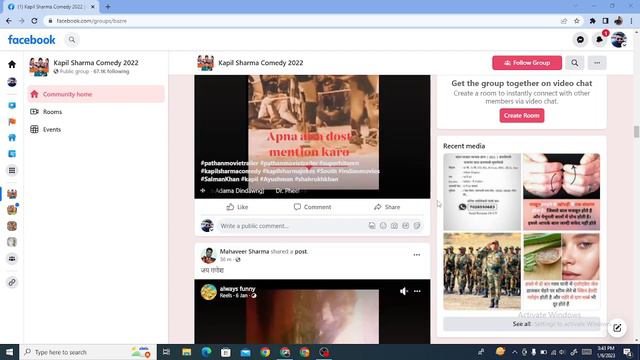The image size is (640, 360).
Task: Go to Home icon in left rail
Action: coord(12,64)
